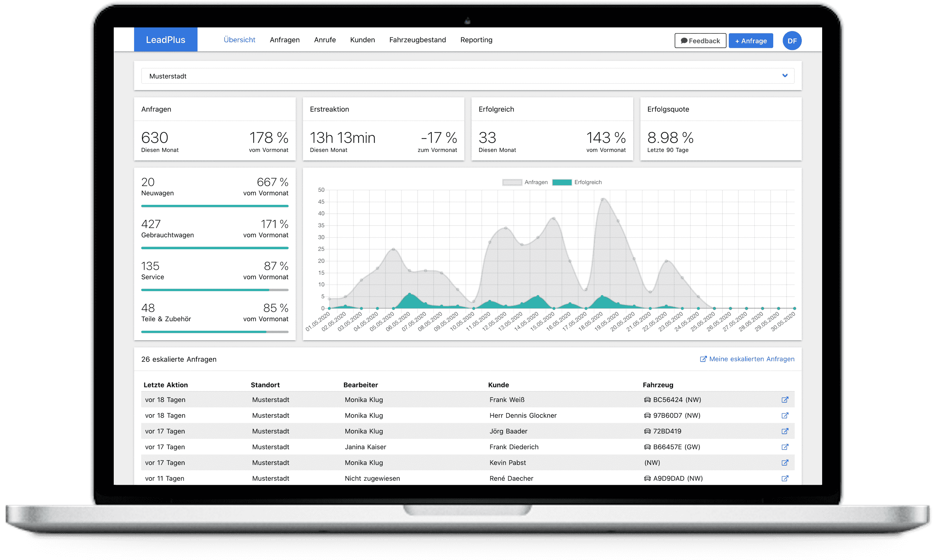Open external link icon for Frank Weiß row
Screen dimensions: 937x560
pos(785,400)
